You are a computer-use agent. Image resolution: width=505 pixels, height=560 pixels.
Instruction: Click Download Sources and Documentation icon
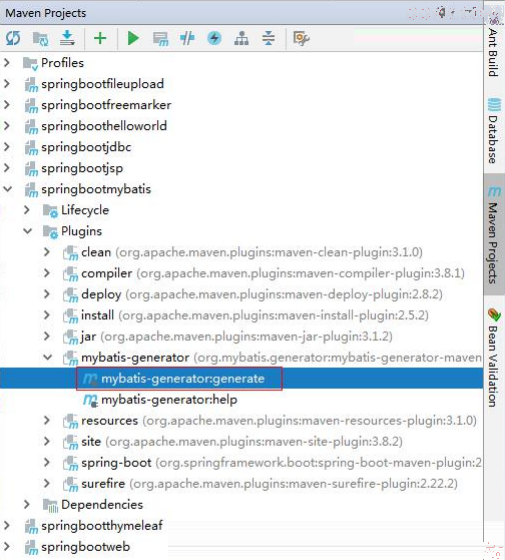67,38
